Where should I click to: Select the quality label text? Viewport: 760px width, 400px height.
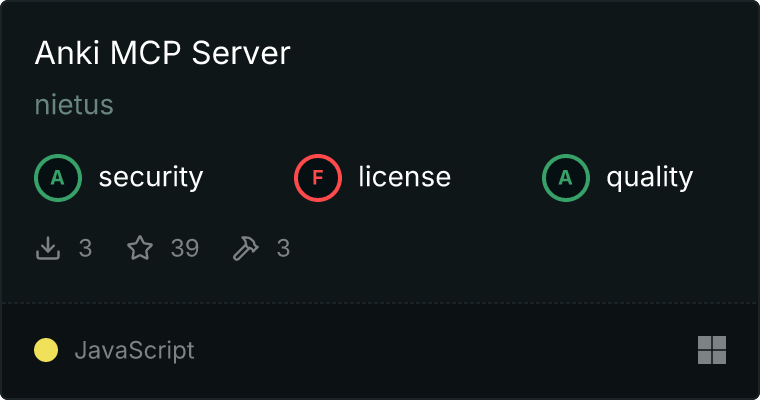tap(649, 178)
